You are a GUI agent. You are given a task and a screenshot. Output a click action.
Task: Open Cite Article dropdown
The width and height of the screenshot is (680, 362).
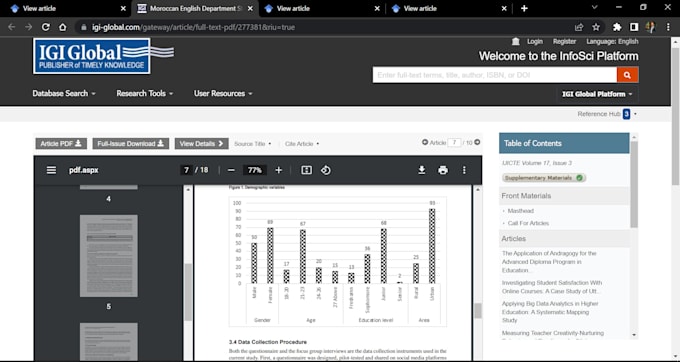[x=302, y=143]
